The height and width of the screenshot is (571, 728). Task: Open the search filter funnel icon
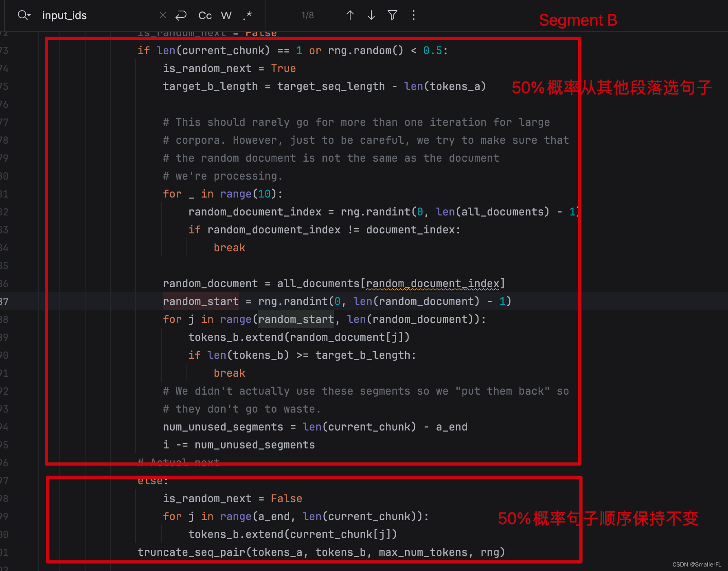[x=393, y=15]
